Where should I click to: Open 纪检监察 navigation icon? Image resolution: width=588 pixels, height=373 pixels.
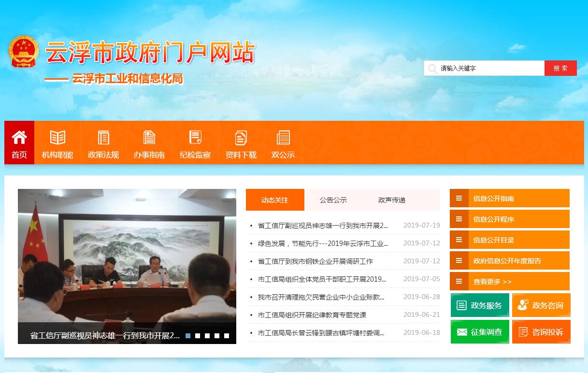[x=195, y=138]
